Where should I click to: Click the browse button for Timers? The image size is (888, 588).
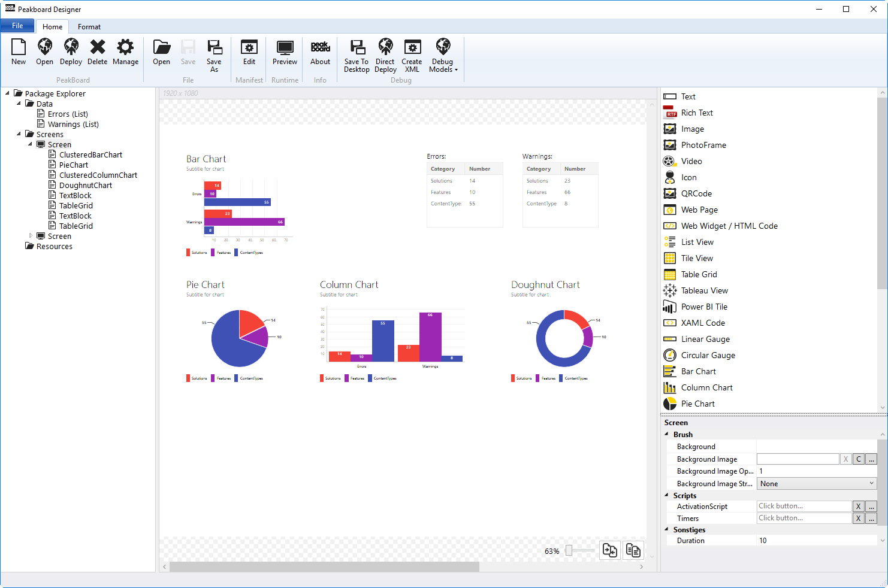coord(871,519)
